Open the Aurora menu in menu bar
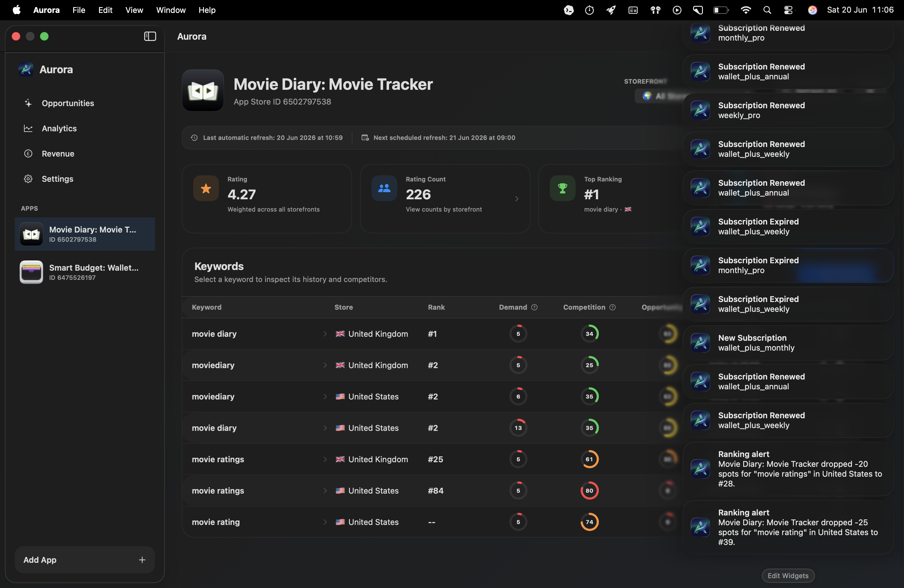The image size is (904, 588). (x=46, y=10)
